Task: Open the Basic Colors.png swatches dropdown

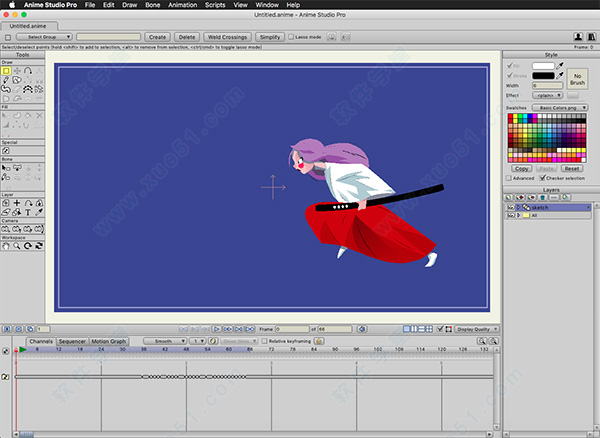Action: 559,107
